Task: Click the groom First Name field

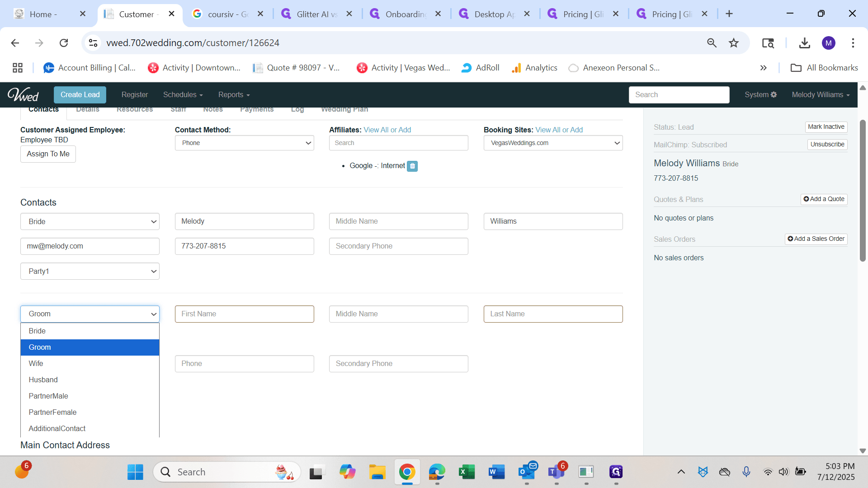Action: [245, 314]
